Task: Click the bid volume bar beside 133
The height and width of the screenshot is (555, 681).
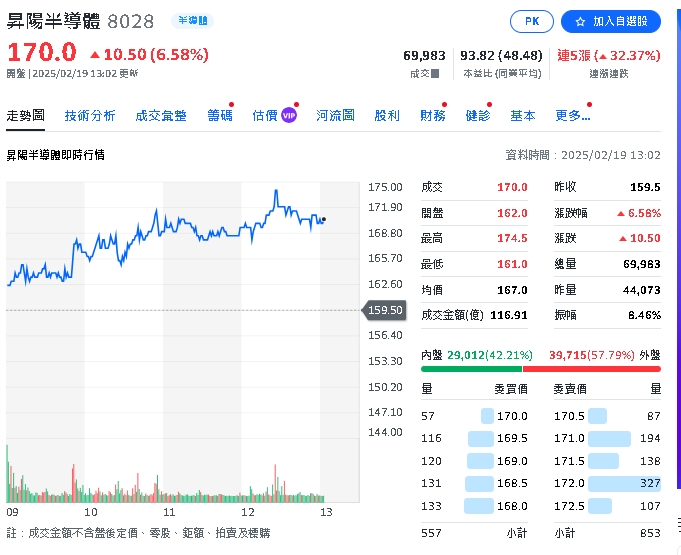Action: pyautogui.click(x=479, y=506)
